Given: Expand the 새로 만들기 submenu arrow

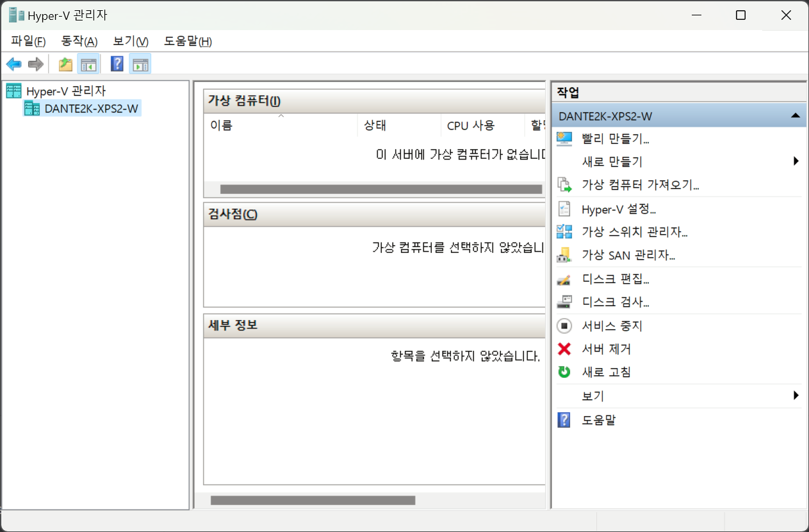Looking at the screenshot, I should [x=796, y=161].
